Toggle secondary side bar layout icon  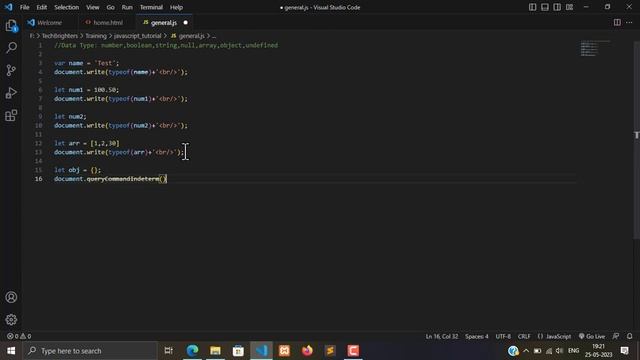click(557, 7)
